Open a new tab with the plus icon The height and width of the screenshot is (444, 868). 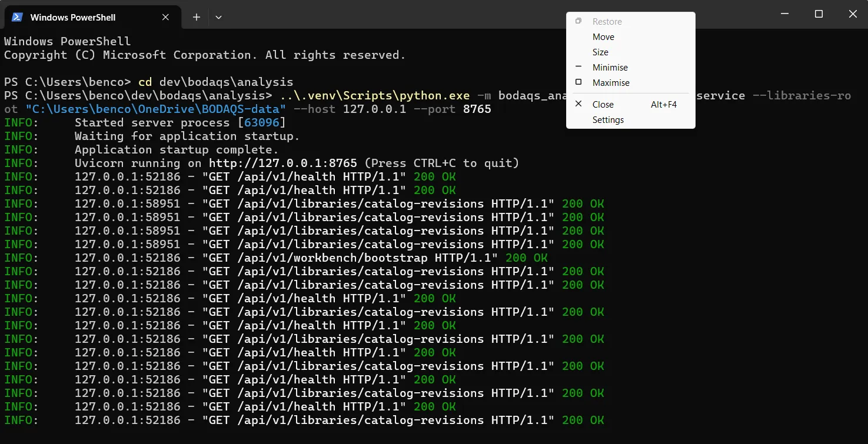point(197,17)
